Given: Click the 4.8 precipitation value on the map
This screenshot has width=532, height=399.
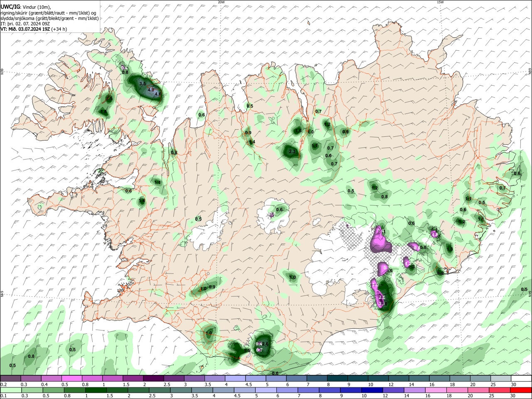Looking at the screenshot, I should [151, 90].
